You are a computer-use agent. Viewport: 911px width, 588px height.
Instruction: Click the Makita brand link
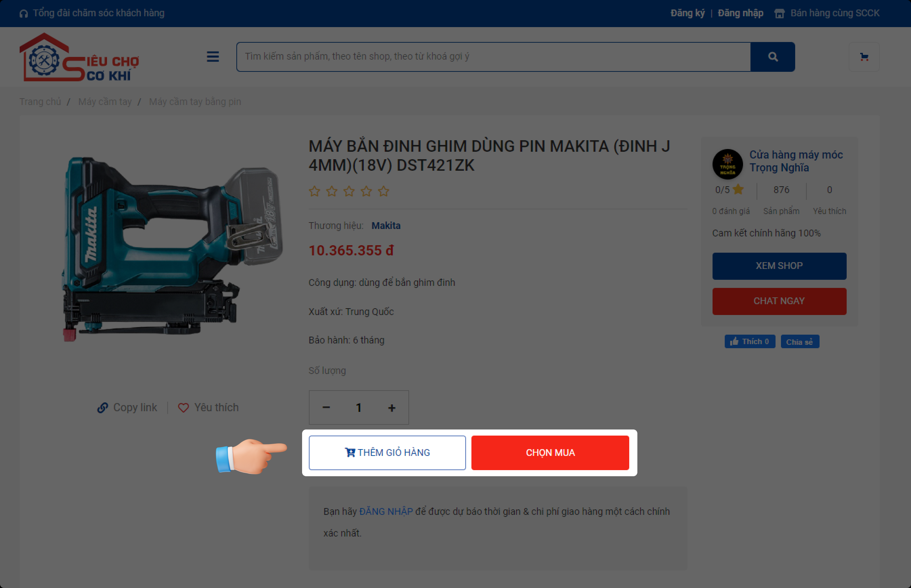click(x=386, y=226)
